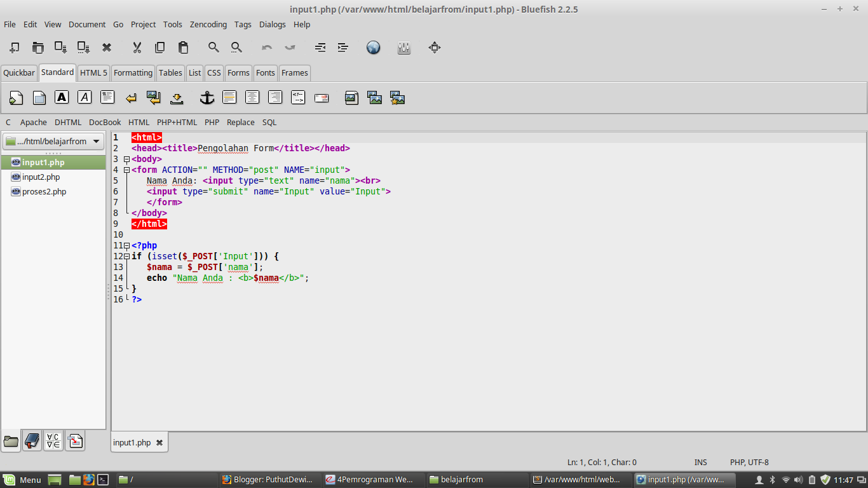Collapse the php fold marker on line 11
The image size is (868, 488).
(x=127, y=245)
